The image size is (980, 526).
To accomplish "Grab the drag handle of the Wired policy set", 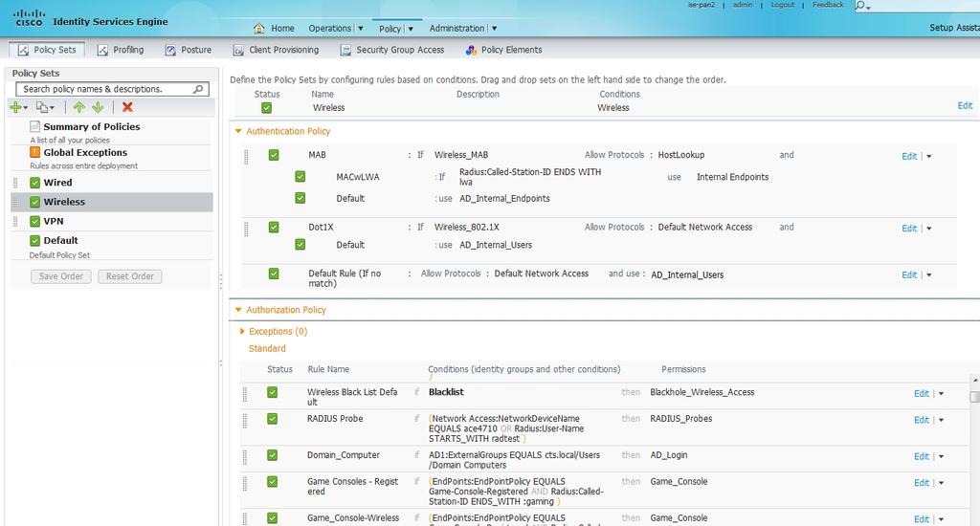I will coord(15,183).
